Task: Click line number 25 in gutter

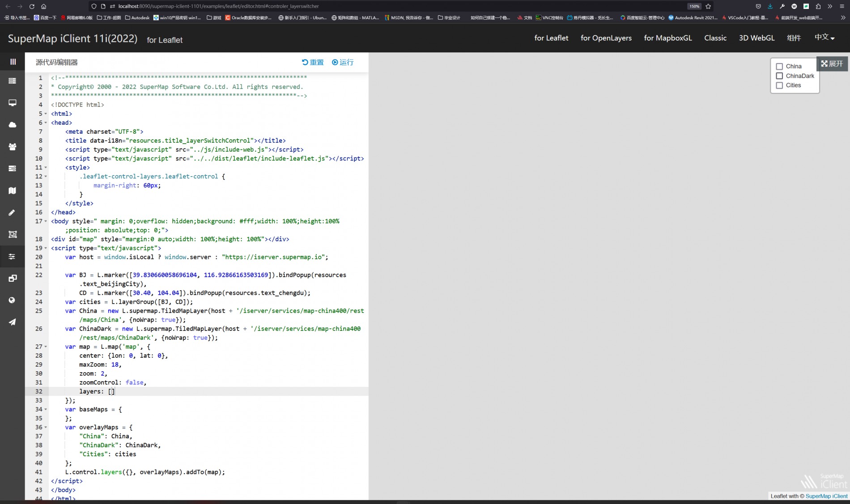Action: point(39,311)
